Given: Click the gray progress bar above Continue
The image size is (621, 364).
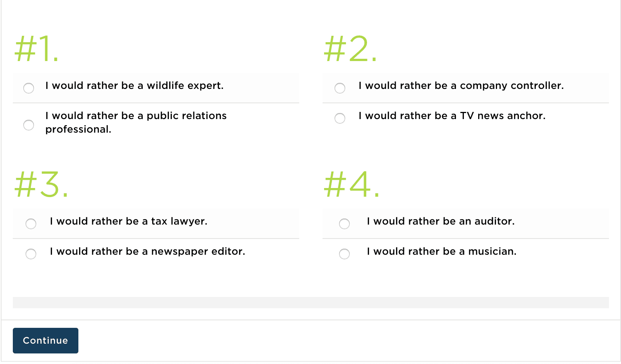Looking at the screenshot, I should [x=310, y=303].
